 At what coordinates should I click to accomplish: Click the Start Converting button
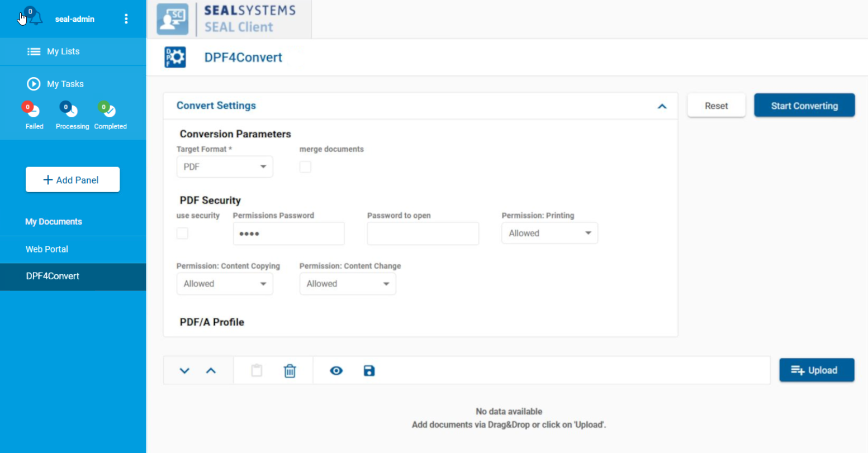(x=804, y=106)
